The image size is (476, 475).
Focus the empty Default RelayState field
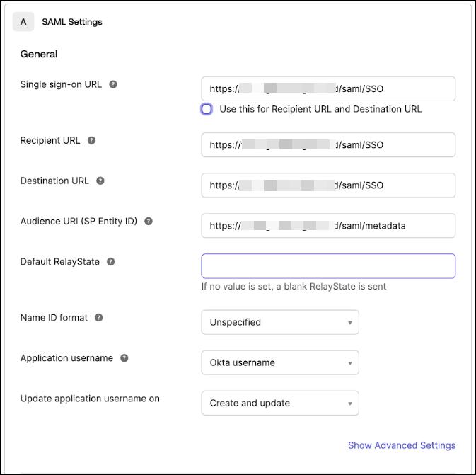point(328,266)
